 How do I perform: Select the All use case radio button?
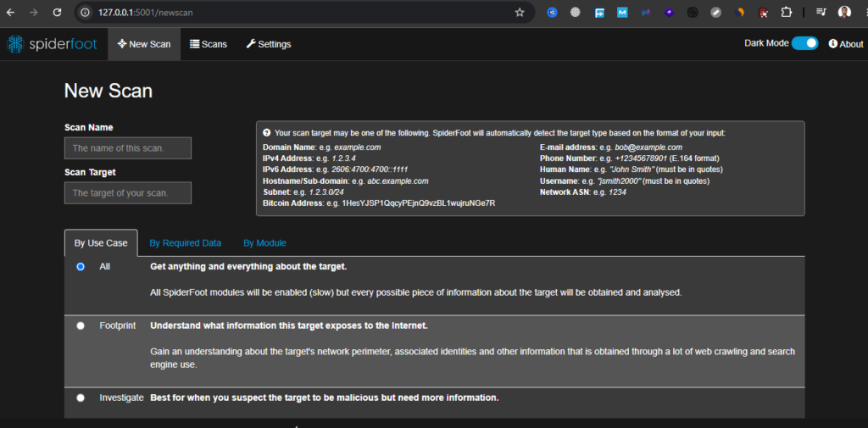click(x=81, y=266)
